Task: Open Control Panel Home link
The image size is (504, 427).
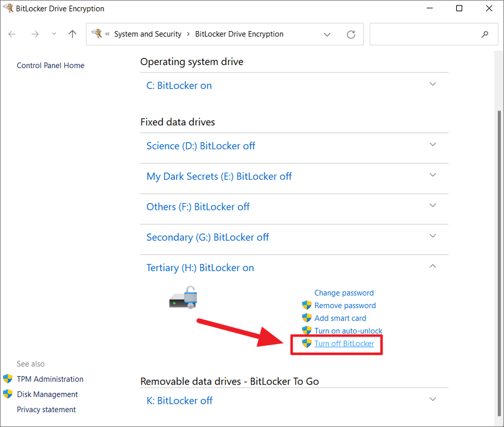Action: click(51, 66)
